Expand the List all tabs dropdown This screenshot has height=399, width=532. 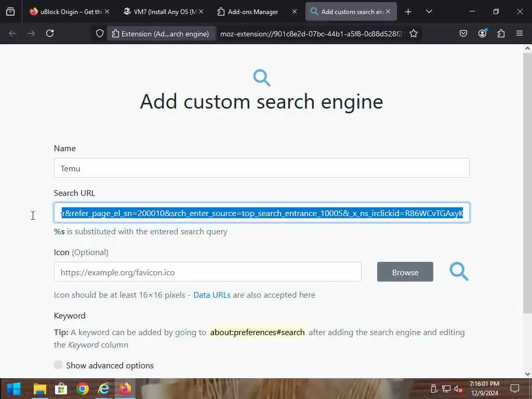429,11
